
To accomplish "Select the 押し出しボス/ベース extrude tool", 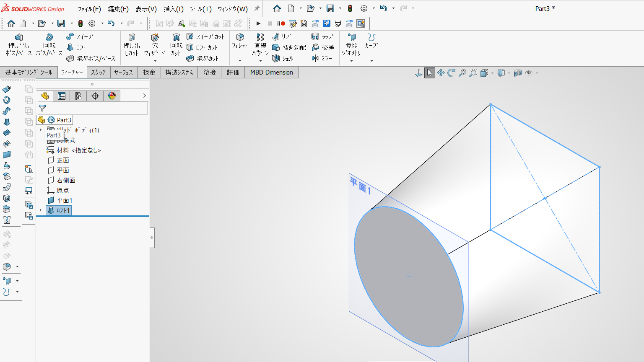I will 18,45.
